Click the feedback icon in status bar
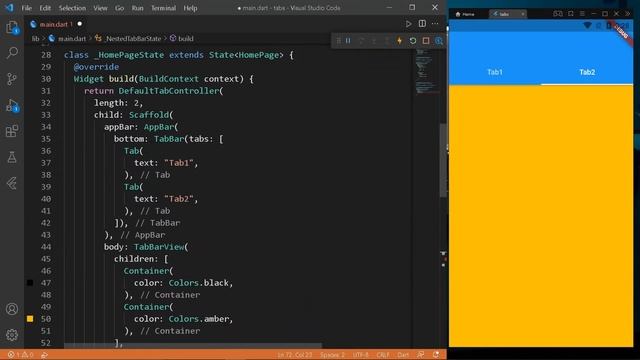The width and height of the screenshot is (640, 360). [x=420, y=355]
